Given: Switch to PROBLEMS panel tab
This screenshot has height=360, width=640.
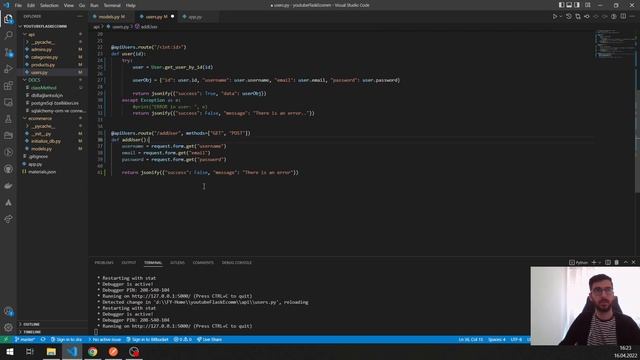Looking at the screenshot, I should (x=104, y=262).
